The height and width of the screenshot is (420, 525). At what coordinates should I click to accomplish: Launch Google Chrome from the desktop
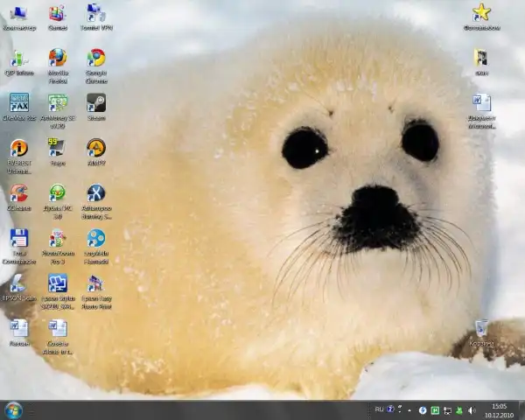96,58
